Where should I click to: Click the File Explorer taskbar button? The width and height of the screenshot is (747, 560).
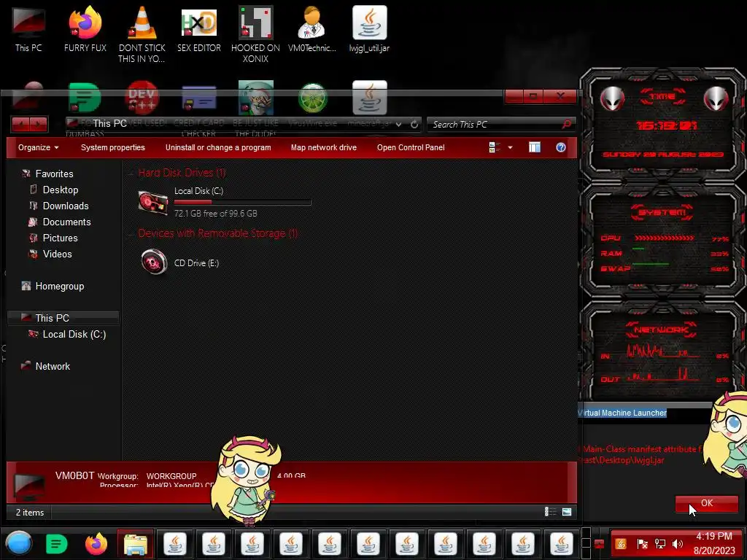click(135, 544)
